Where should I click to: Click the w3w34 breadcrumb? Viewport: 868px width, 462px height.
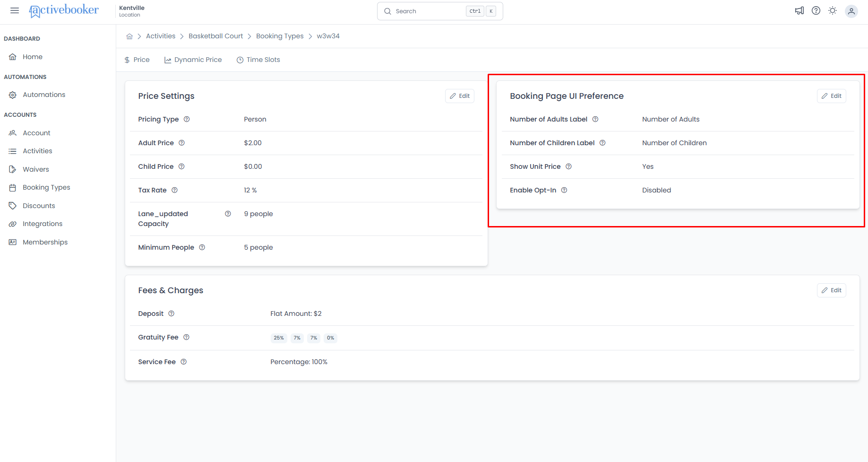[328, 36]
